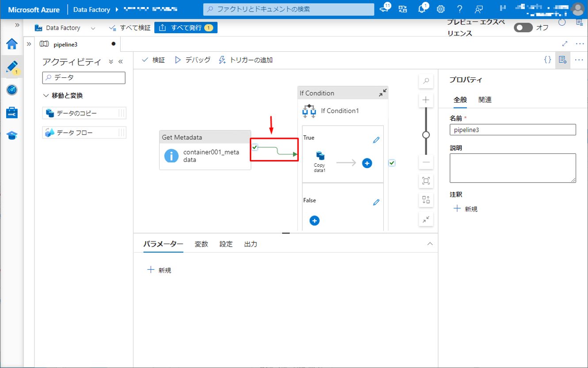Screen dimensions: 588x368
Task: Click zoom to fit canvas icon
Action: pyautogui.click(x=426, y=180)
